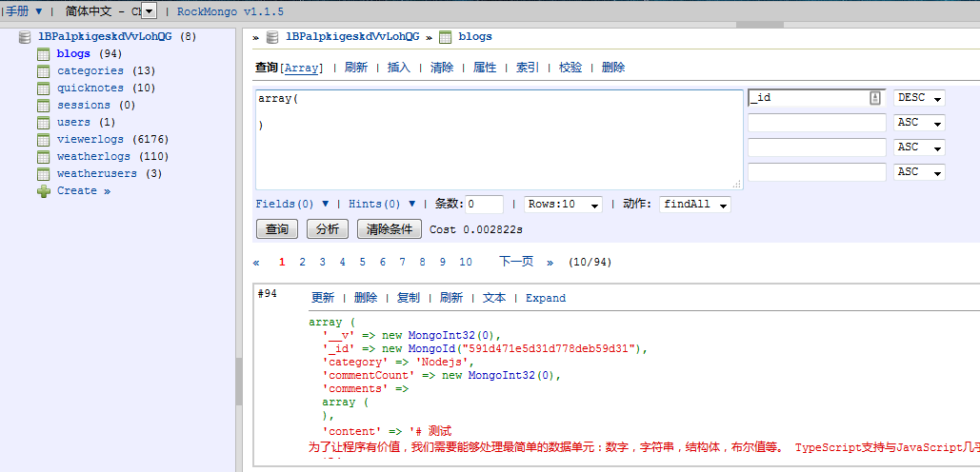Click the database icon in breadcrumb
The image size is (980, 472).
point(272,37)
